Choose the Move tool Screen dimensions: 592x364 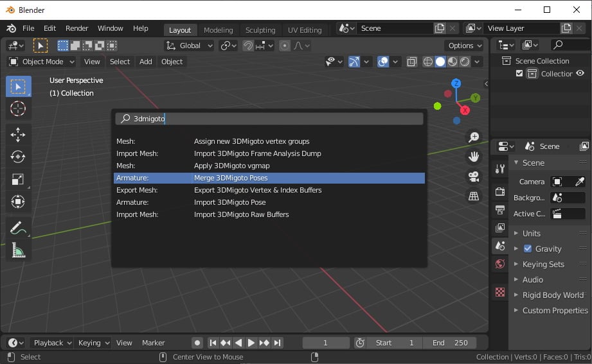pos(18,135)
